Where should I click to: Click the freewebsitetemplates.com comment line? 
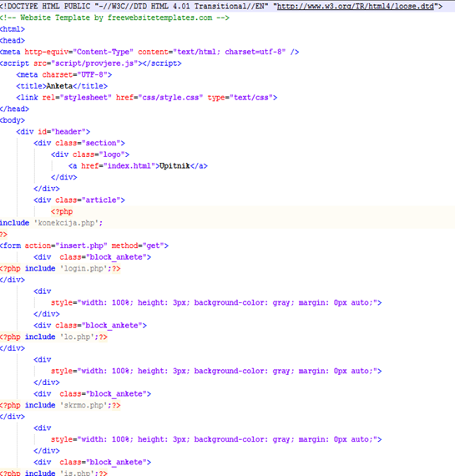[114, 18]
